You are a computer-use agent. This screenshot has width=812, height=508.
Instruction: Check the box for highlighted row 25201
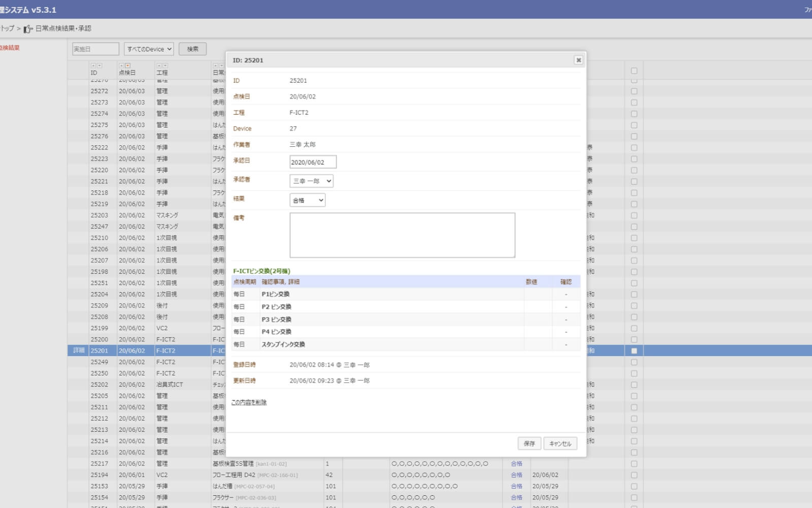point(634,351)
